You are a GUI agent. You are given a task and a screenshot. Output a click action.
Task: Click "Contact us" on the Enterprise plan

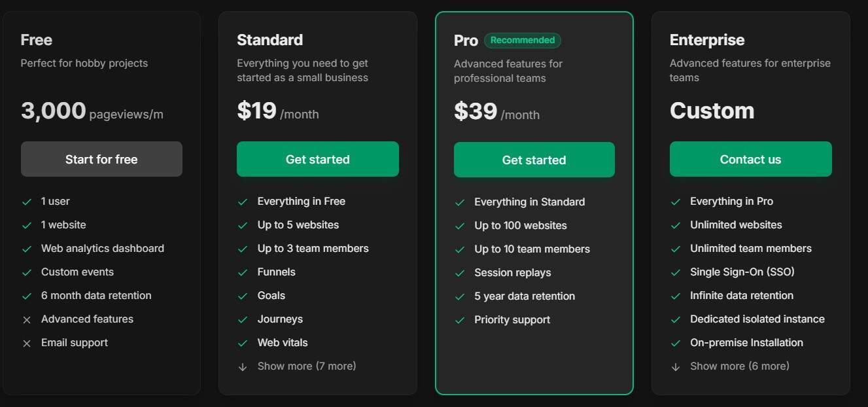pyautogui.click(x=750, y=159)
